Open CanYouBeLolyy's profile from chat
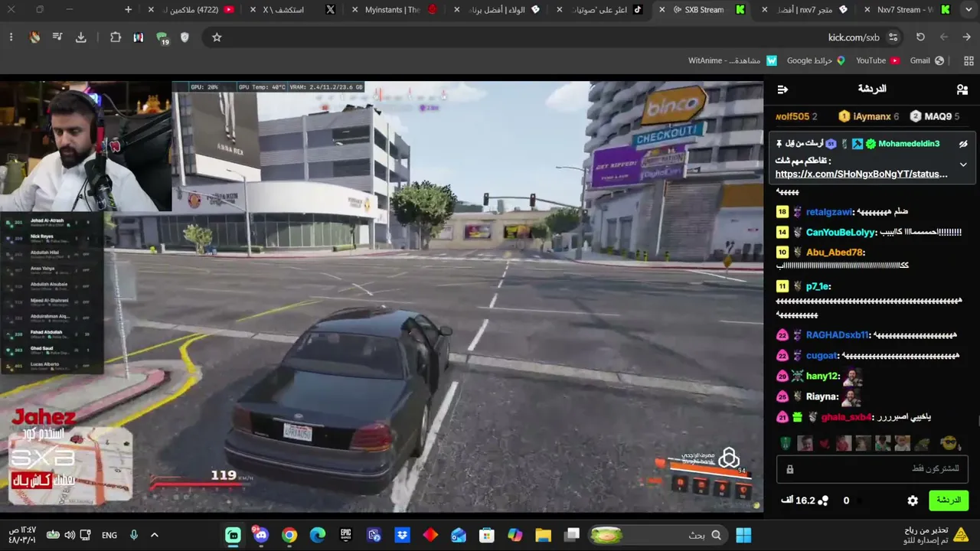Image resolution: width=980 pixels, height=551 pixels. 840,232
